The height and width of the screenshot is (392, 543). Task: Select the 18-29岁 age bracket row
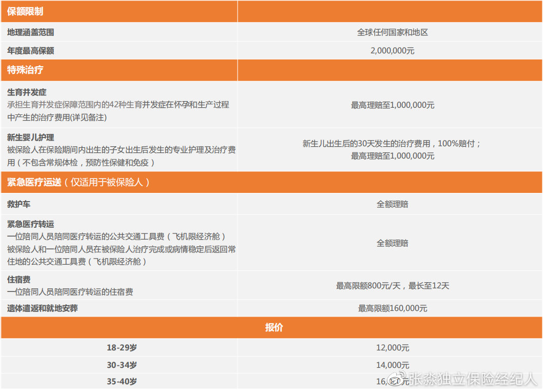[120, 347]
